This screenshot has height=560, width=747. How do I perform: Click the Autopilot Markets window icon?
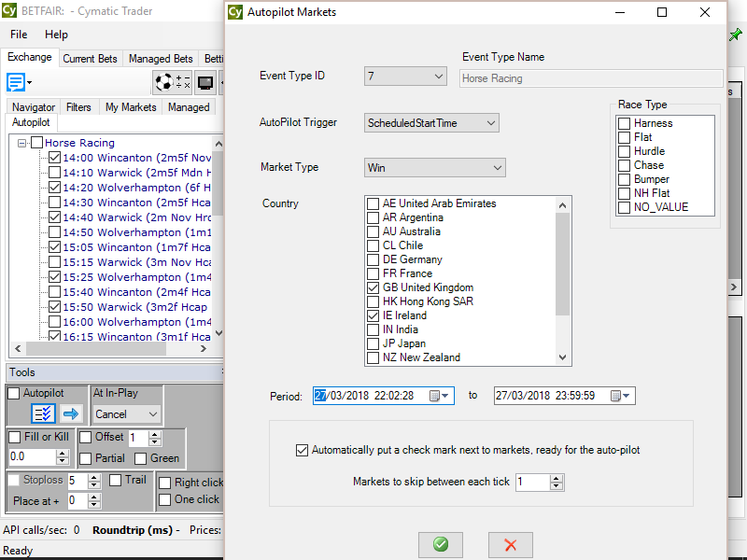coord(235,12)
